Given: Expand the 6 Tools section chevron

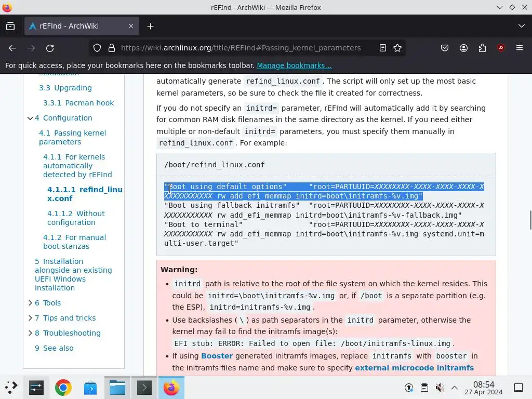Looking at the screenshot, I should pyautogui.click(x=30, y=303).
